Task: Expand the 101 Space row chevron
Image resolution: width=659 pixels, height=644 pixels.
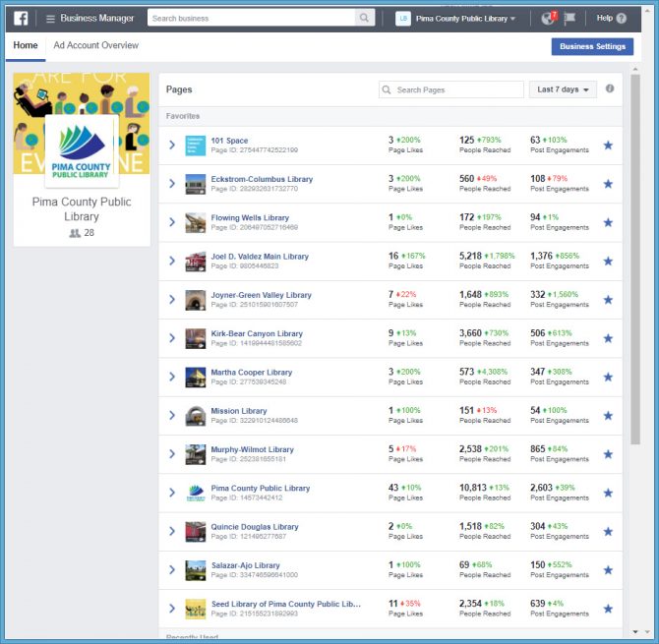Action: (172, 145)
